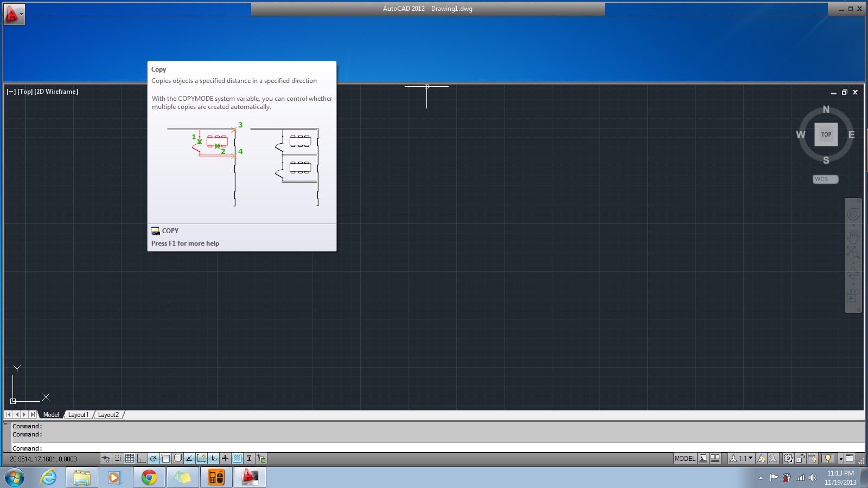This screenshot has width=868, height=488.
Task: Click S on the ViewCube compass
Action: click(x=826, y=160)
